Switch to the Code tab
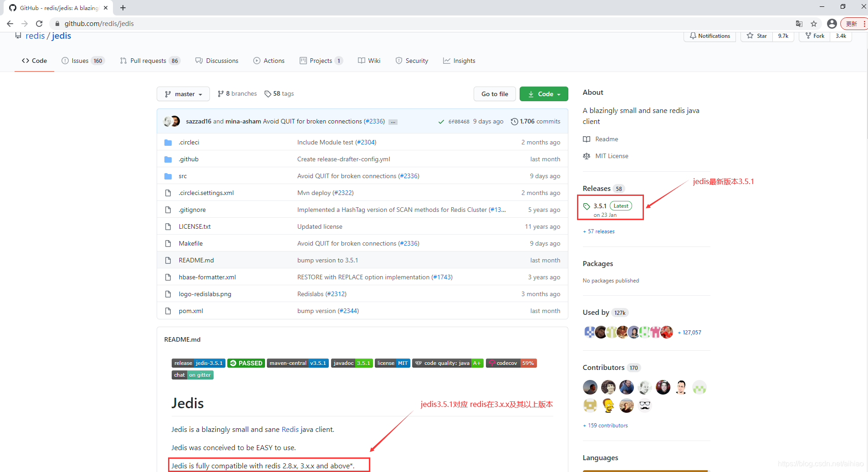 click(x=34, y=61)
